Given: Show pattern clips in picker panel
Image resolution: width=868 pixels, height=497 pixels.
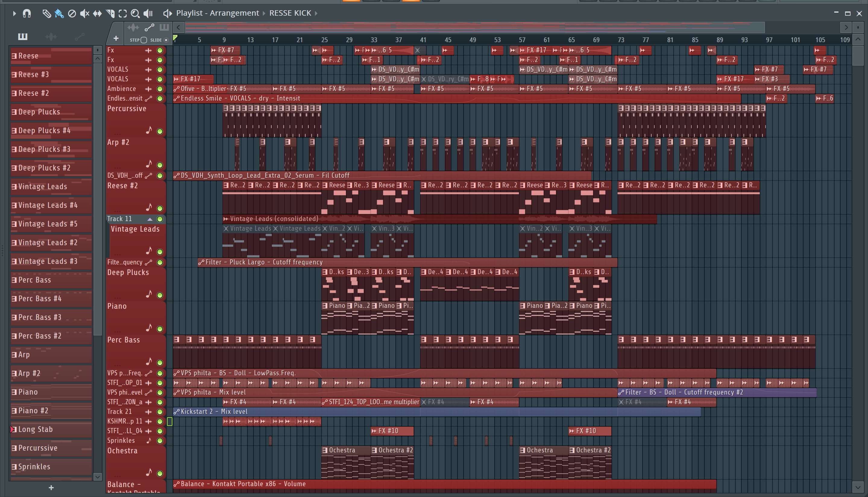Looking at the screenshot, I should click(x=23, y=36).
